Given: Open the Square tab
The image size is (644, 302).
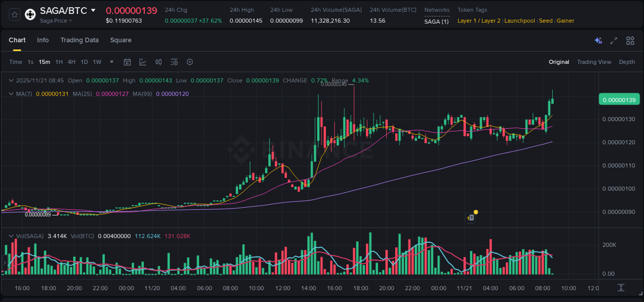Looking at the screenshot, I should [x=121, y=40].
